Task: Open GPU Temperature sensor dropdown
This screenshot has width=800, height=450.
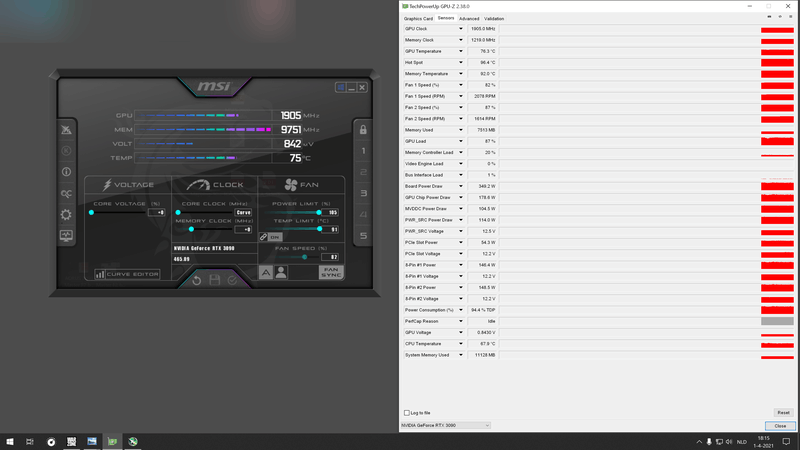Action: coord(461,51)
